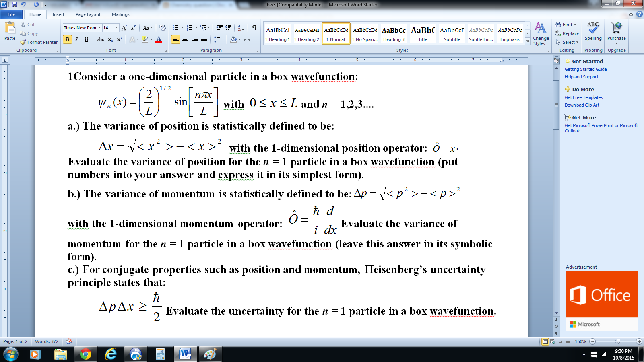Open Google Chrome from the taskbar
The width and height of the screenshot is (644, 362).
point(85,354)
